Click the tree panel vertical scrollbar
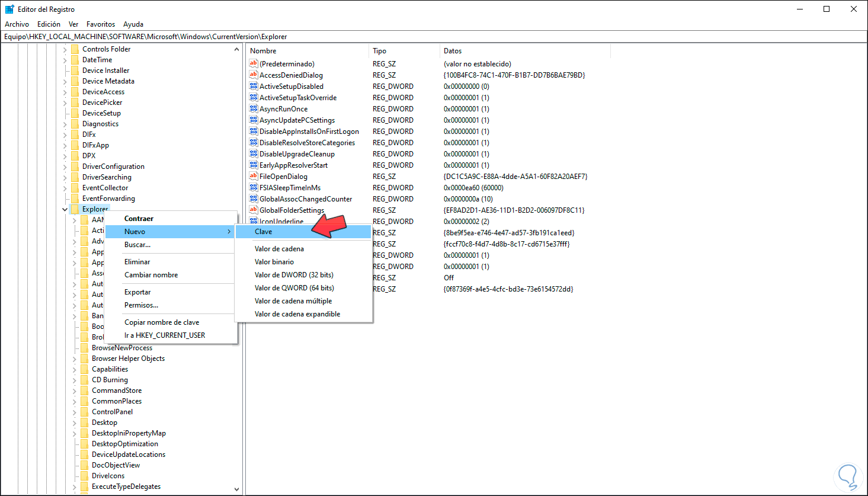 tap(237, 267)
